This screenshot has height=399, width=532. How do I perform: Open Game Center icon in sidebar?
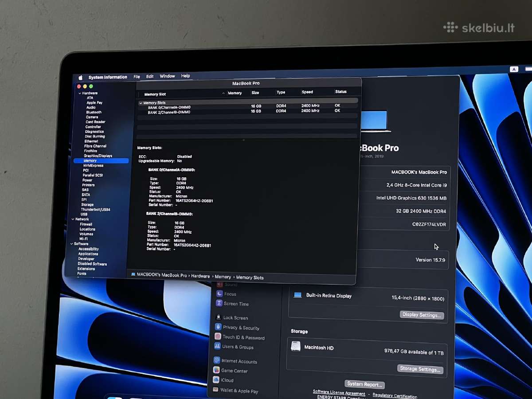point(216,370)
